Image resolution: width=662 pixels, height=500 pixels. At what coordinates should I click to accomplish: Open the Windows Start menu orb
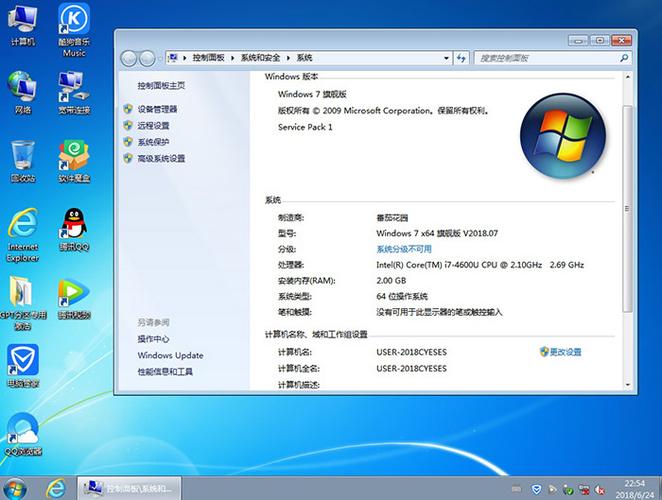pos(15,489)
